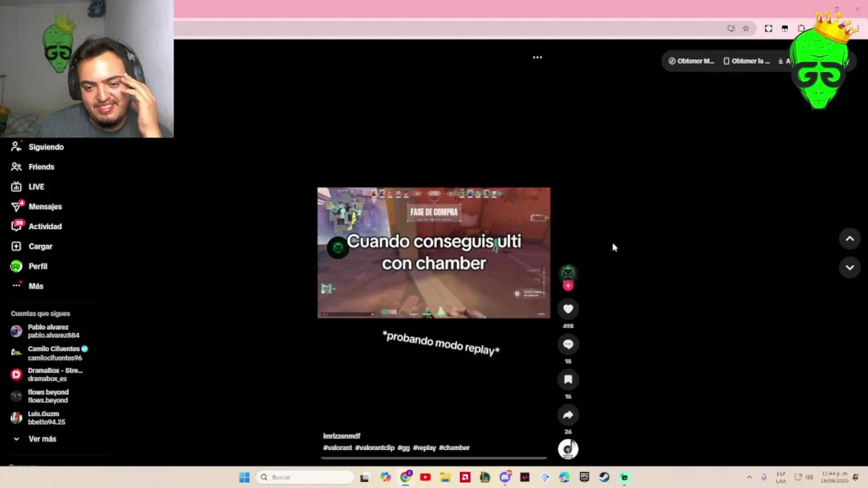868x488 pixels.
Task: Open the fullscreen-style browser extension icon
Action: 768,28
